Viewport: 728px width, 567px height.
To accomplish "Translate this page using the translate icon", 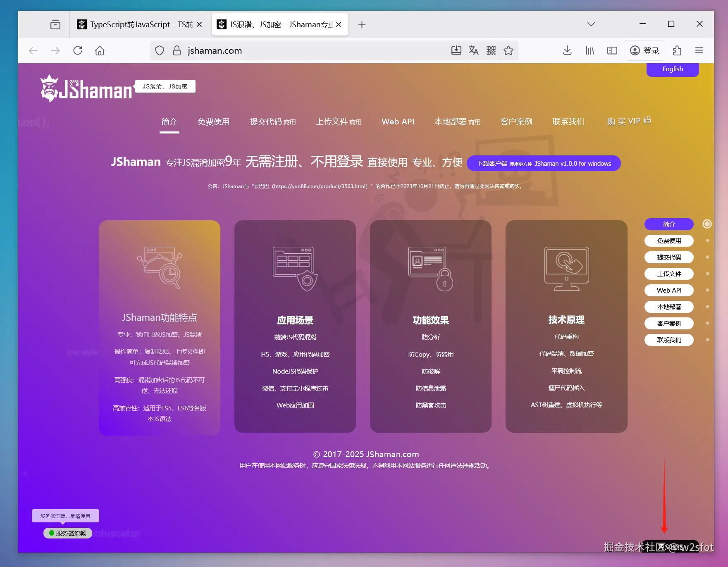I will [x=473, y=50].
